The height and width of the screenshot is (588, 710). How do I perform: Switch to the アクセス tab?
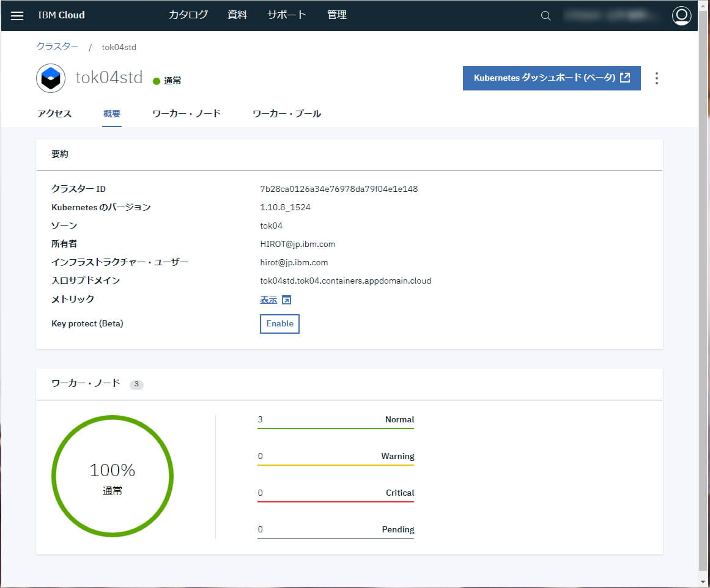(x=54, y=114)
